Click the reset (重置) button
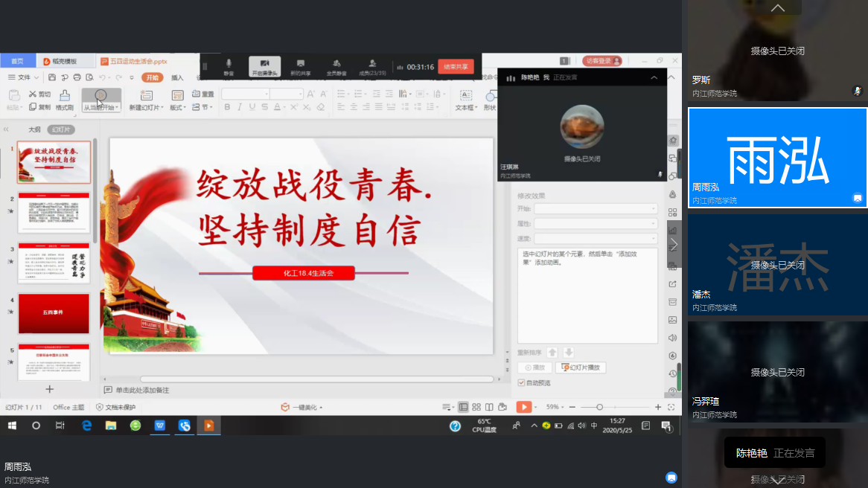The image size is (868, 488). pos(202,94)
